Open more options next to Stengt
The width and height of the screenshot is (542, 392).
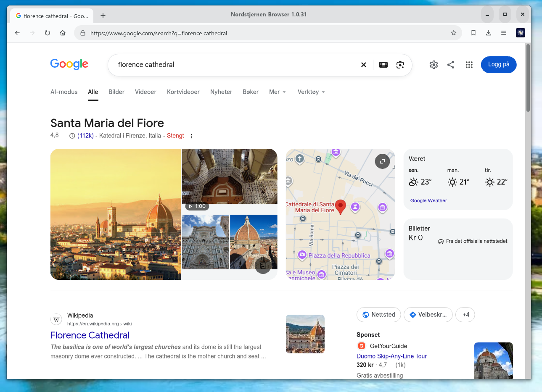point(192,136)
